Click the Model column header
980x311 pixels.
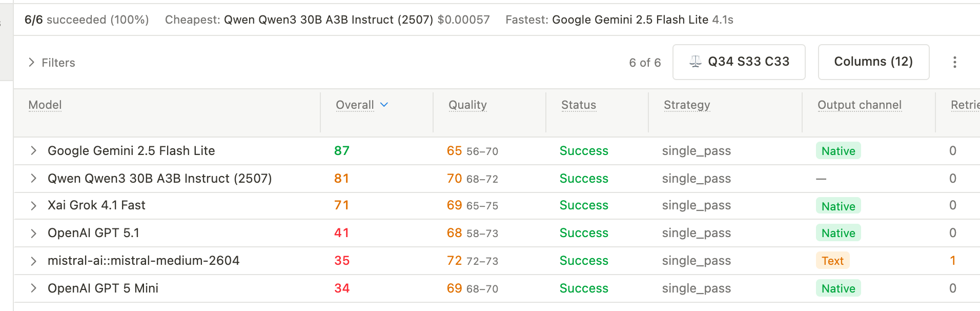pos(45,105)
